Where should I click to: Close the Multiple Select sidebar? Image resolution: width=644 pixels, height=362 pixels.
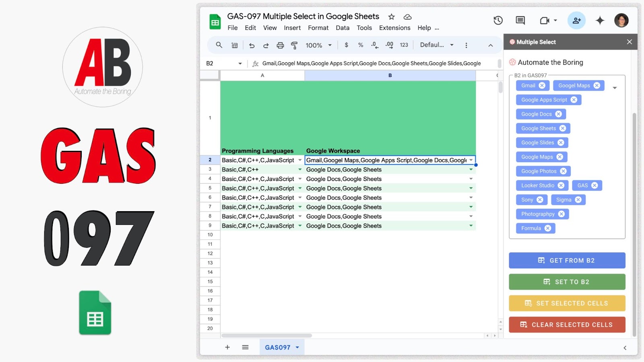(x=630, y=42)
